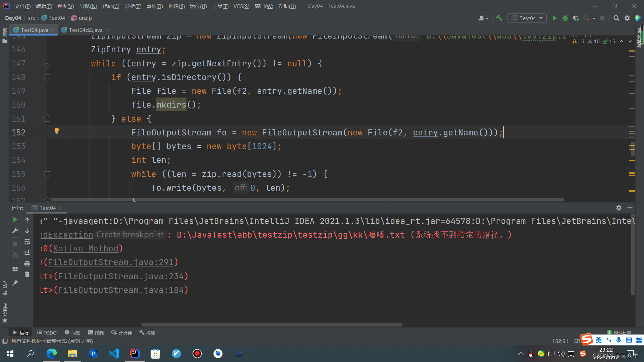
Task: Open the 构建 build tool window
Action: click(147, 333)
